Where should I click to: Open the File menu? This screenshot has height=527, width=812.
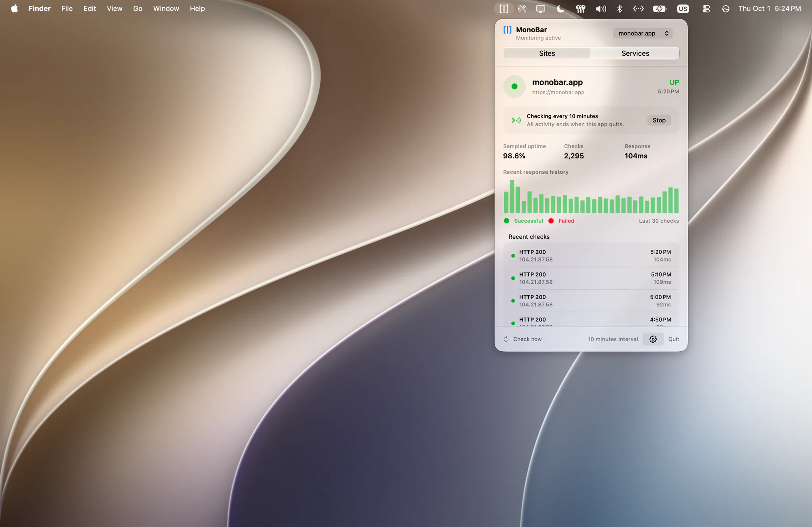67,8
